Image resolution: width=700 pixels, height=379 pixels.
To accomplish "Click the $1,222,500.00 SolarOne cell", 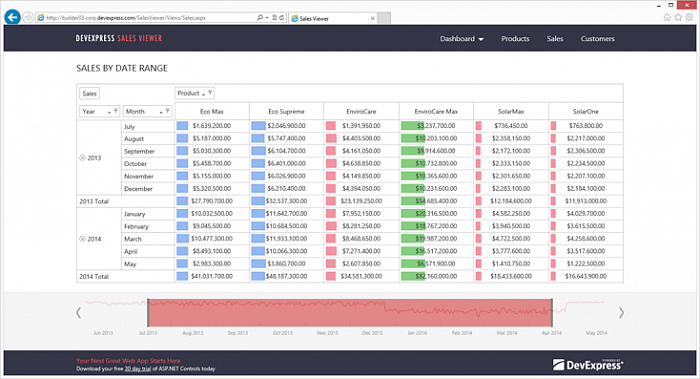I will 586,263.
